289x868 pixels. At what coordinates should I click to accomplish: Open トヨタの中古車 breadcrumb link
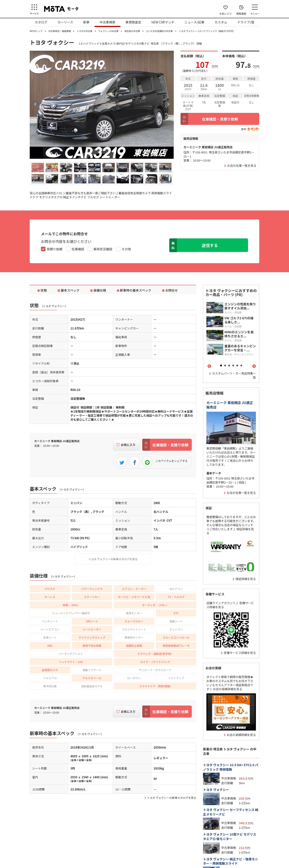(x=84, y=31)
